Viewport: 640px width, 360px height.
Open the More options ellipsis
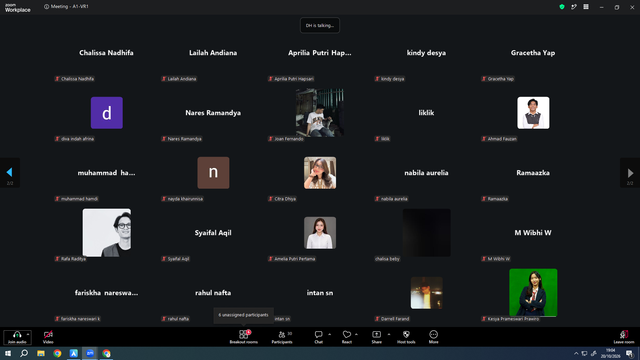(433, 334)
